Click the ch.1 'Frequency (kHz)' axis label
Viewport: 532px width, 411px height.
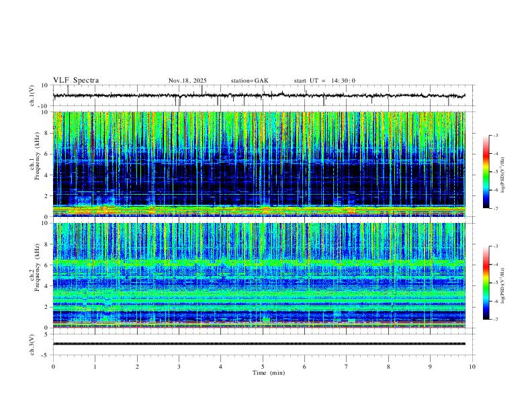37,156
